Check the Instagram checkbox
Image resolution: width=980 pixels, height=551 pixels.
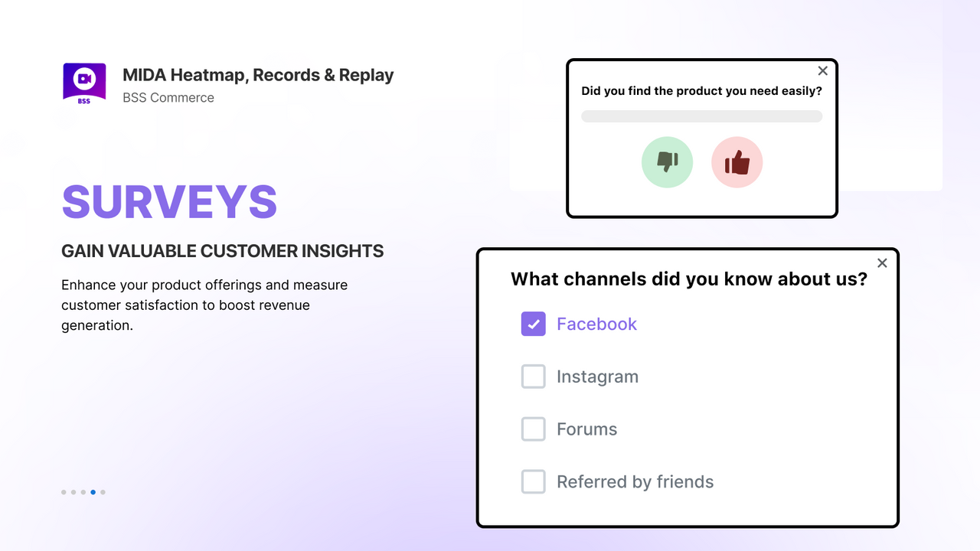click(x=534, y=377)
